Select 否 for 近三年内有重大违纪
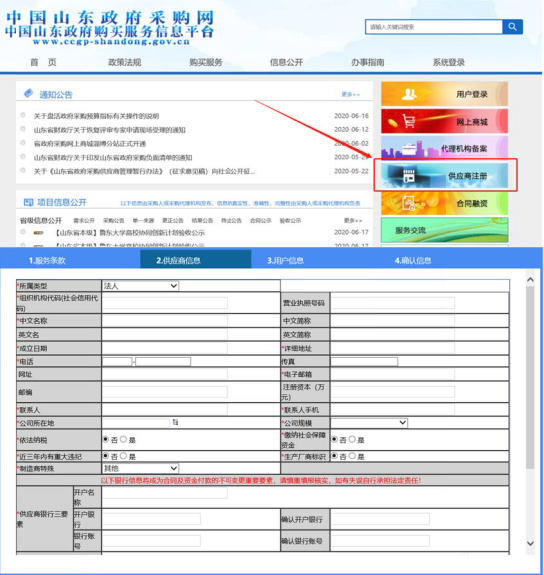 click(x=106, y=456)
